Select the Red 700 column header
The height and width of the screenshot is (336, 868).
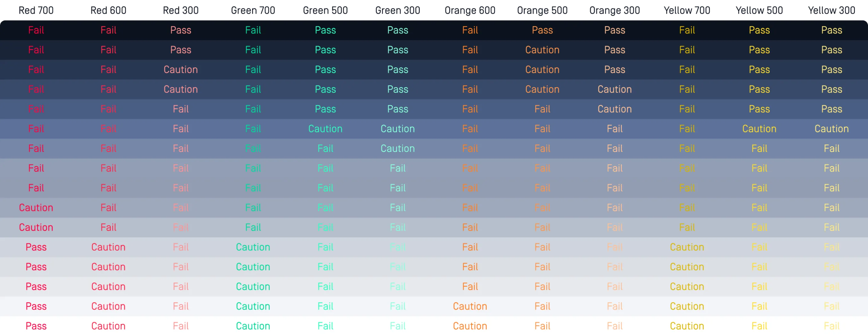tap(36, 10)
